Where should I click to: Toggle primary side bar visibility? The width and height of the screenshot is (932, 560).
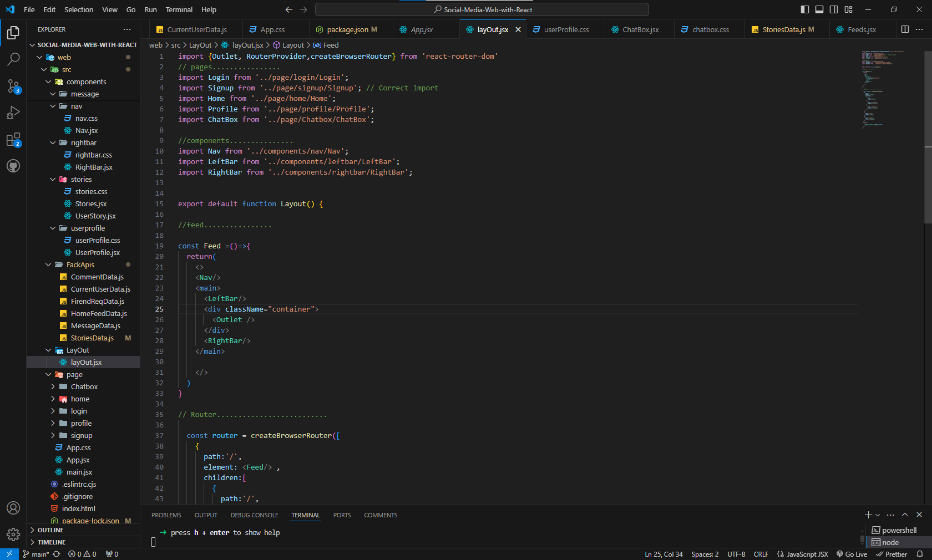pyautogui.click(x=805, y=9)
